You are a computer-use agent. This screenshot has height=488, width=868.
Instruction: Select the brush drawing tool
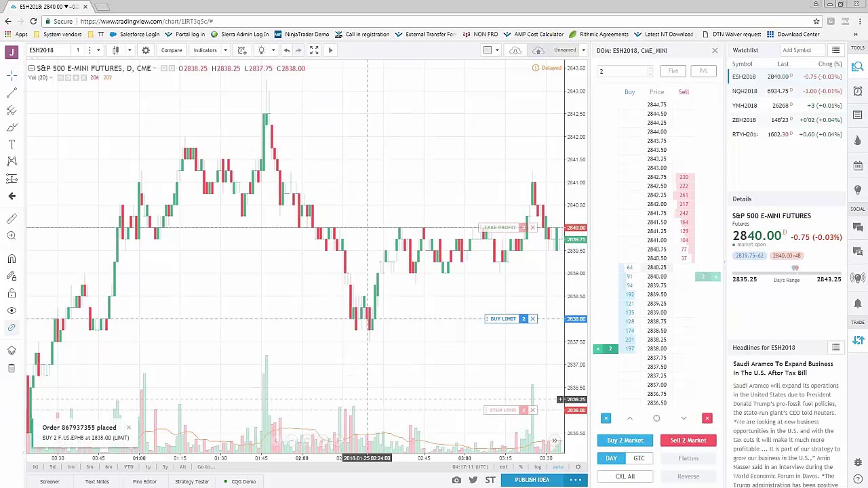12,127
